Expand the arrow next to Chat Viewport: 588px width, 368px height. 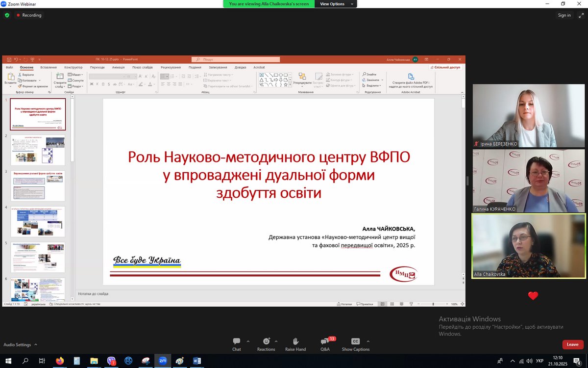[x=248, y=342]
